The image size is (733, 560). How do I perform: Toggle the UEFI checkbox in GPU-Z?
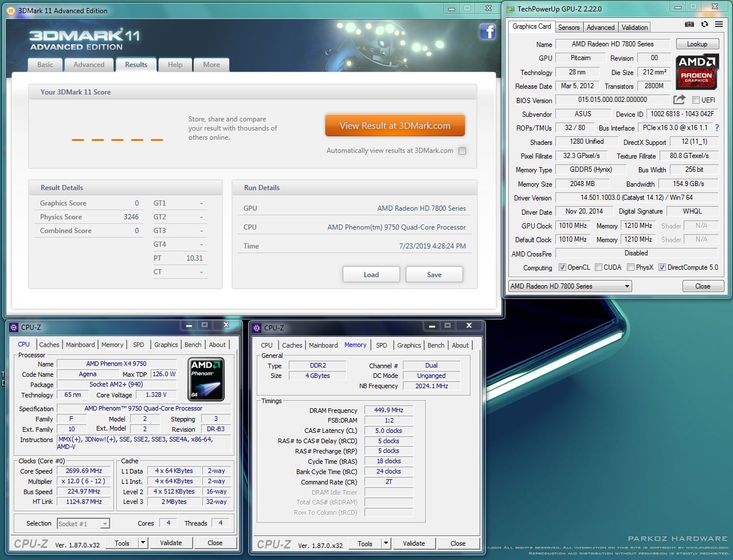(x=696, y=100)
